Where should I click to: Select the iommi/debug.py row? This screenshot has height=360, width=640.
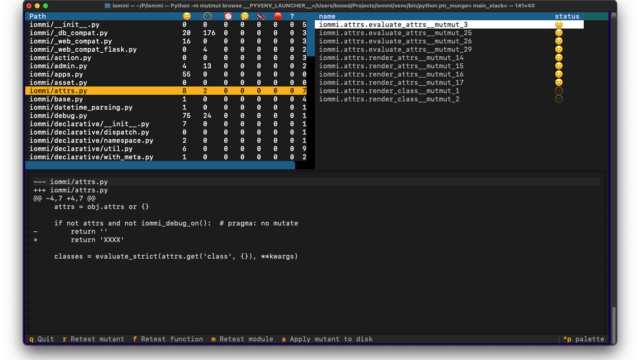[x=166, y=116]
